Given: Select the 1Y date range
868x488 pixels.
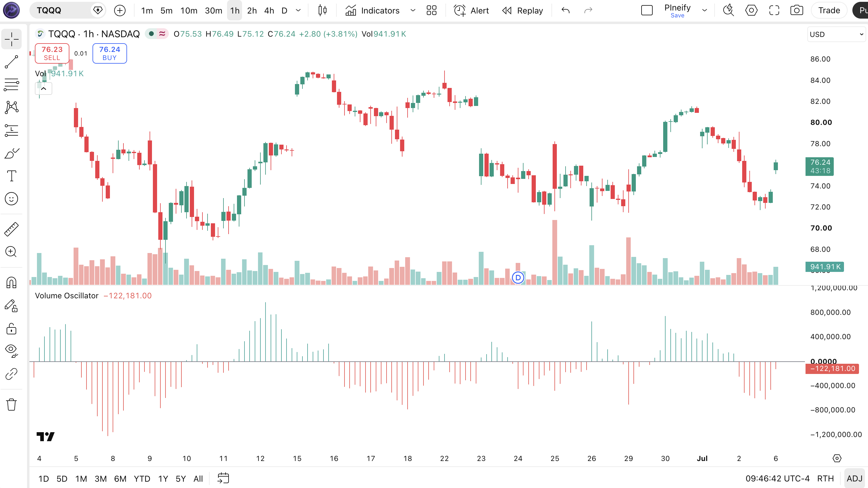Looking at the screenshot, I should [163, 479].
